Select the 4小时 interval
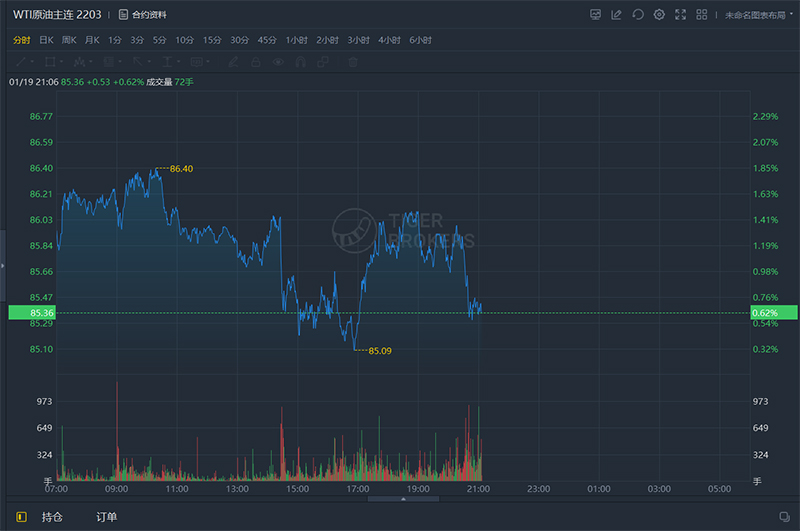This screenshot has width=800, height=531. tap(389, 40)
